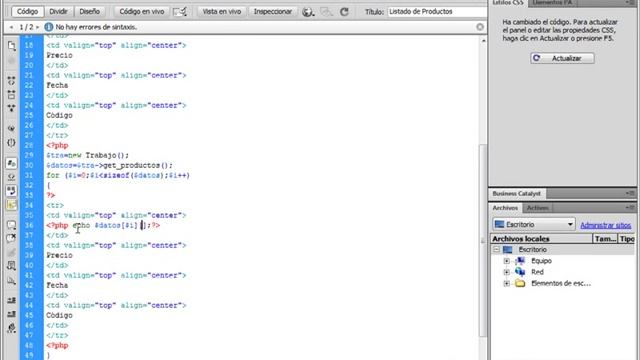Select Red in the files tree
The image size is (640, 360).
[x=537, y=272]
